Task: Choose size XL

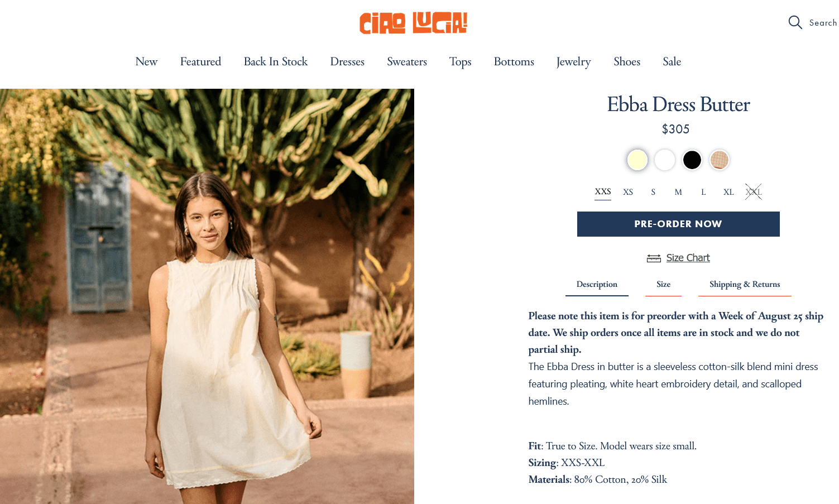Action: click(x=728, y=192)
